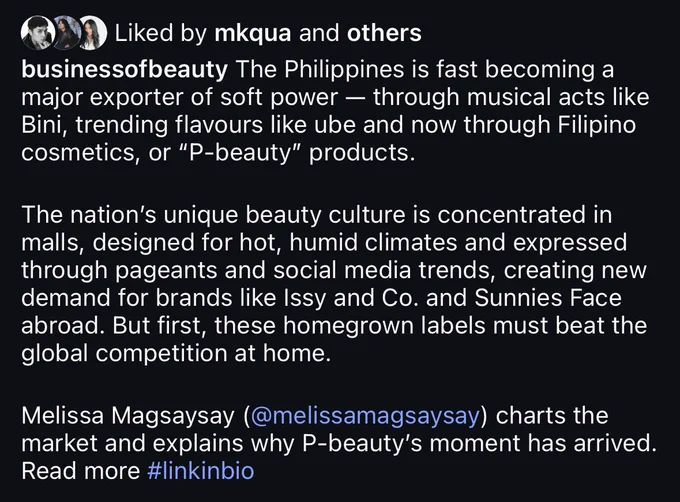Open the first liker's profile picture
This screenshot has height=502, width=680.
click(37, 33)
